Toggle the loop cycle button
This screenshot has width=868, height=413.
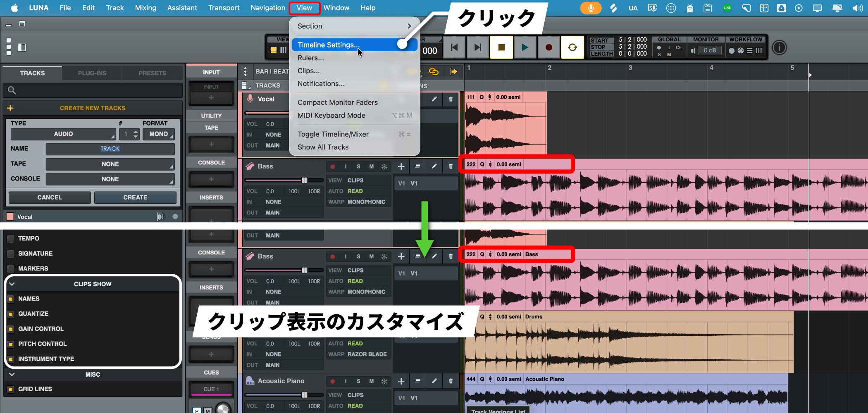tap(572, 47)
